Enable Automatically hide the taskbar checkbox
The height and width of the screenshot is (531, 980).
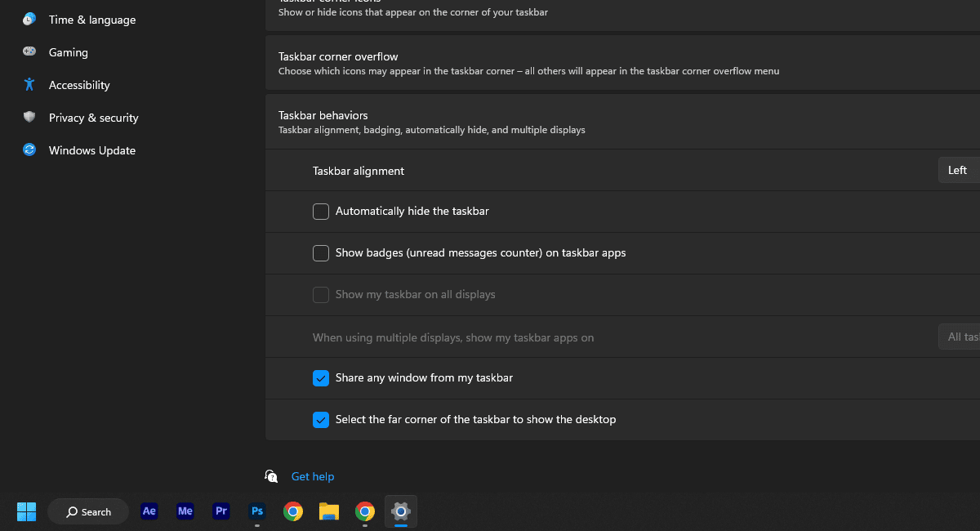pos(321,212)
